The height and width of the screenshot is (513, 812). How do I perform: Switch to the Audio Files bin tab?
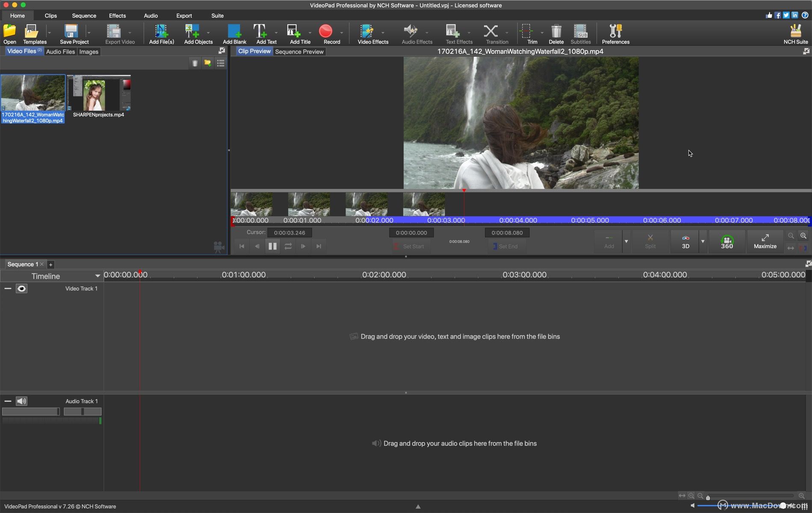point(60,51)
